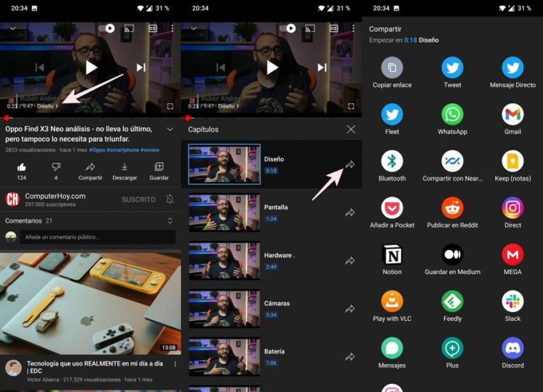Viewport: 543px width, 392px height.
Task: Share through Instagram Direct icon
Action: point(512,208)
